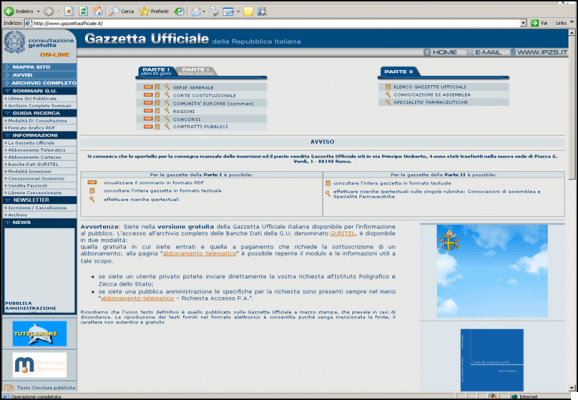Open PDF icon for Serie Generale
The image size is (578, 400).
[148, 87]
